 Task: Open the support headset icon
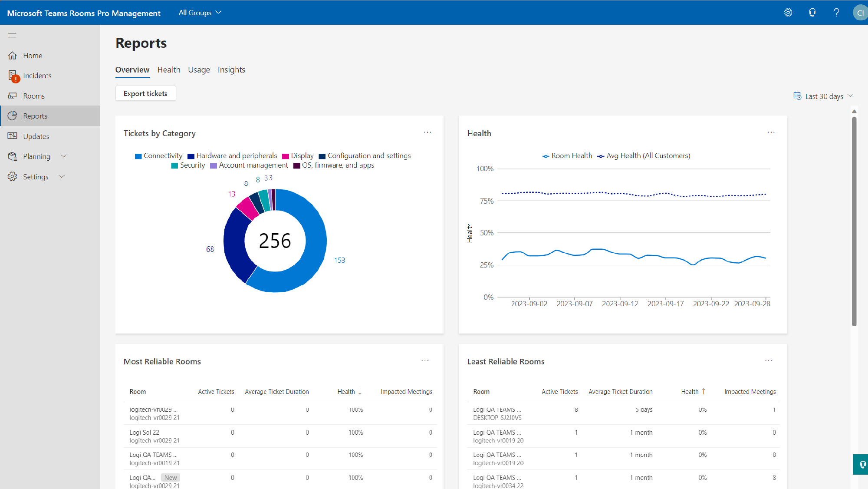pyautogui.click(x=812, y=13)
